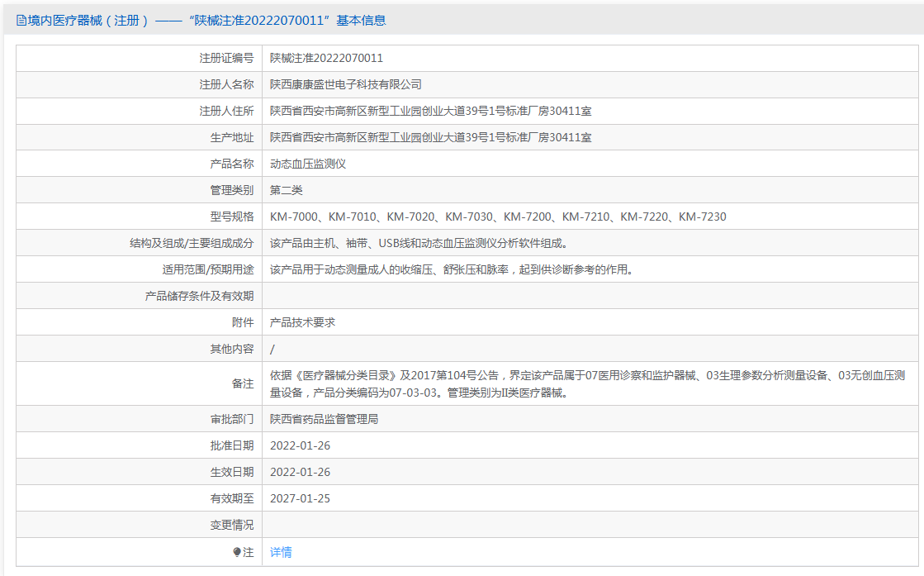Click the label 变更情况

231,525
